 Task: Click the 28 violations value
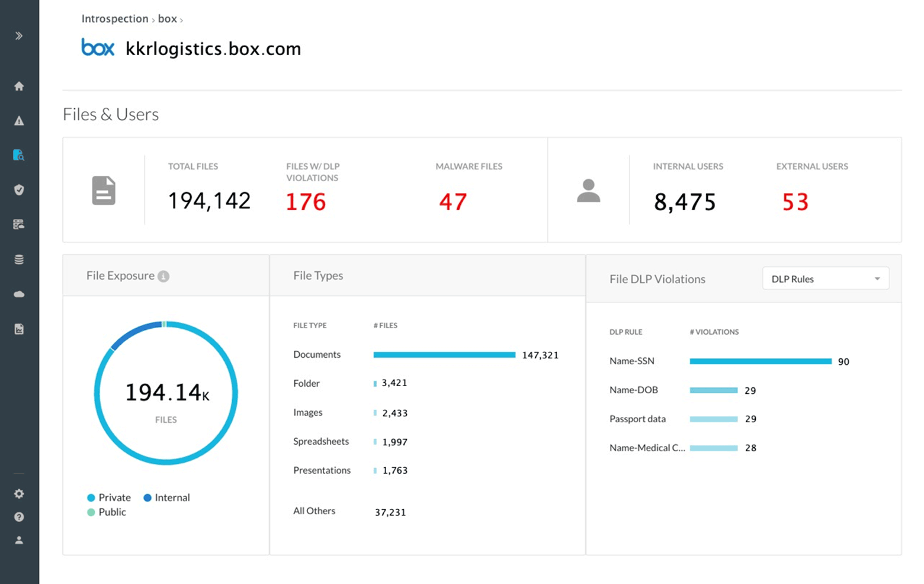(x=750, y=448)
